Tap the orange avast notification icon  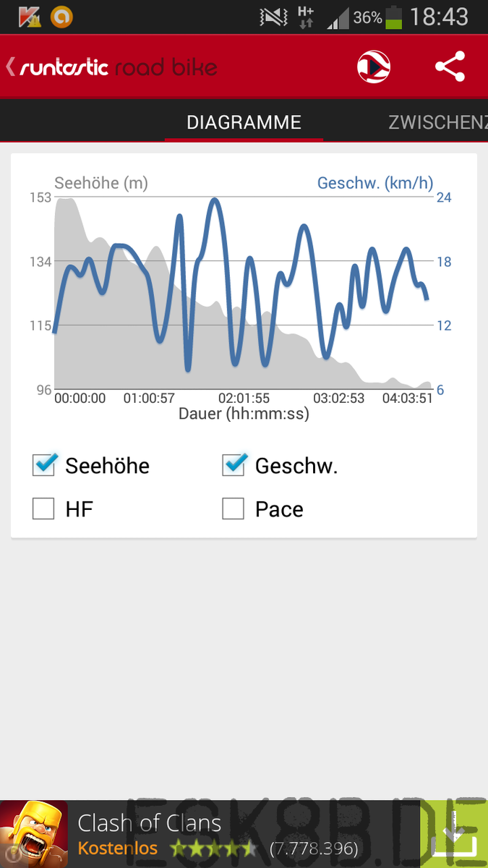59,17
